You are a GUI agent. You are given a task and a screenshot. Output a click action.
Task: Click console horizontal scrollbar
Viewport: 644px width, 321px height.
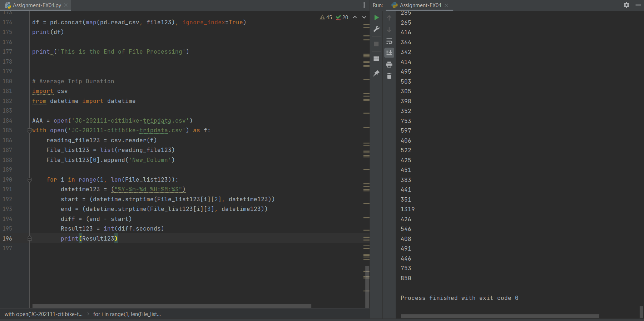(500, 316)
